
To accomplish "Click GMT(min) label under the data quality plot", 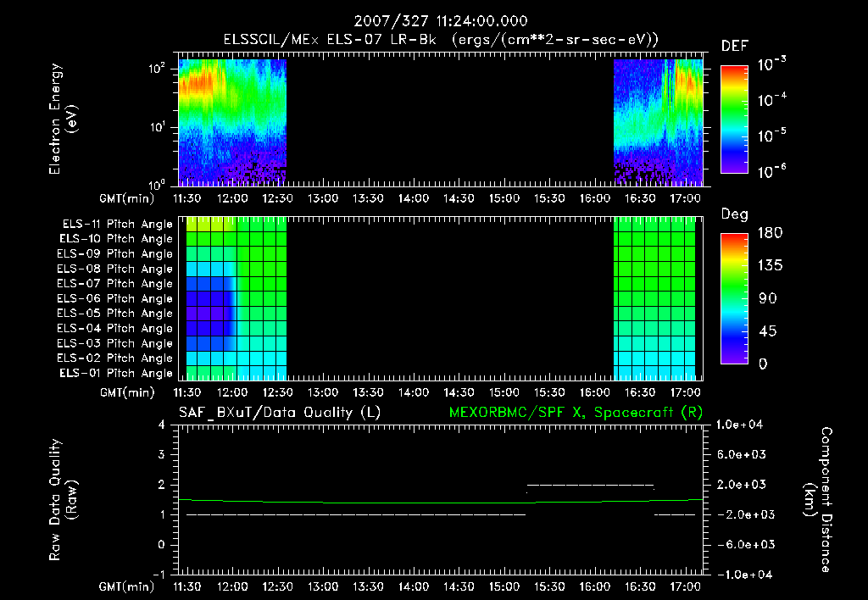I will coord(127,586).
